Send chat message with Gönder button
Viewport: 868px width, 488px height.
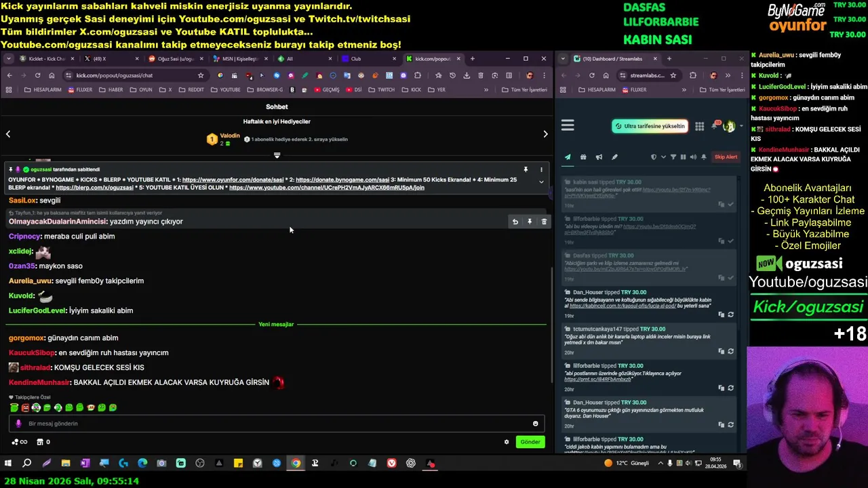[x=530, y=442]
